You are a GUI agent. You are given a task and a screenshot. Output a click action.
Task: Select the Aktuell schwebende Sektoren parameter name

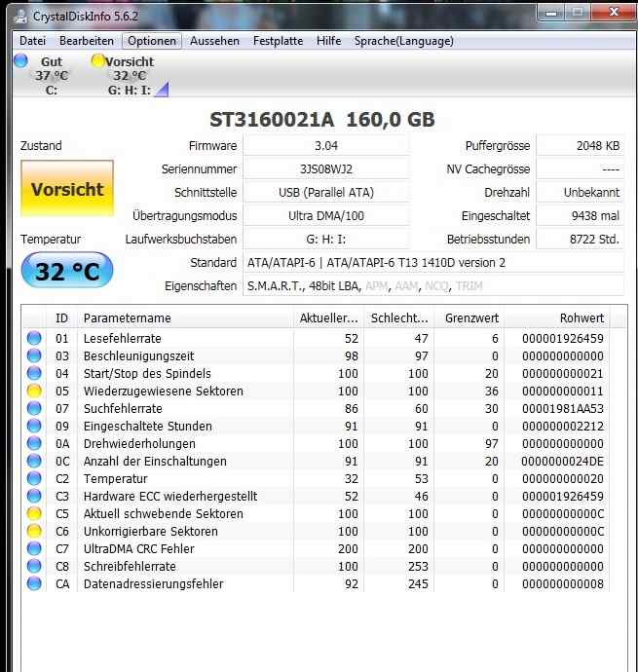[164, 514]
